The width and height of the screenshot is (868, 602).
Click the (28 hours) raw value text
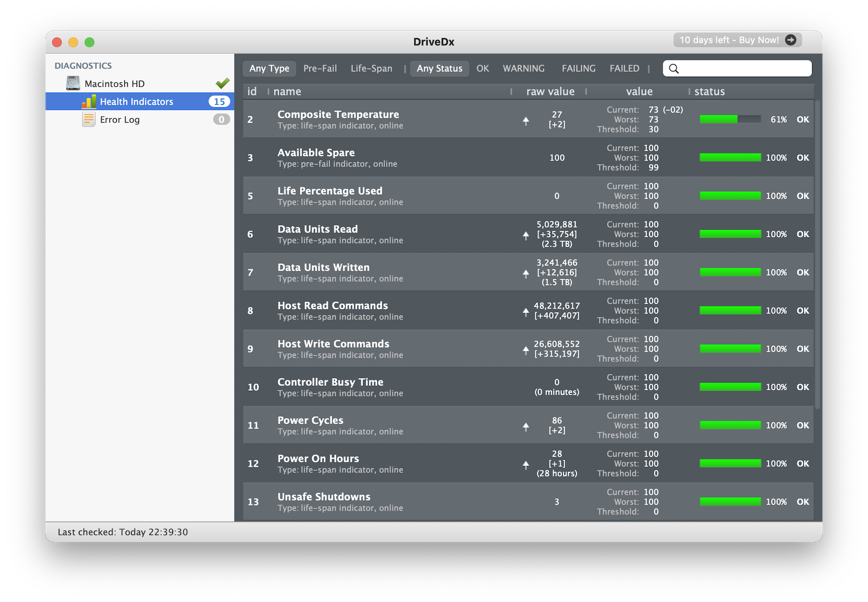click(x=556, y=473)
